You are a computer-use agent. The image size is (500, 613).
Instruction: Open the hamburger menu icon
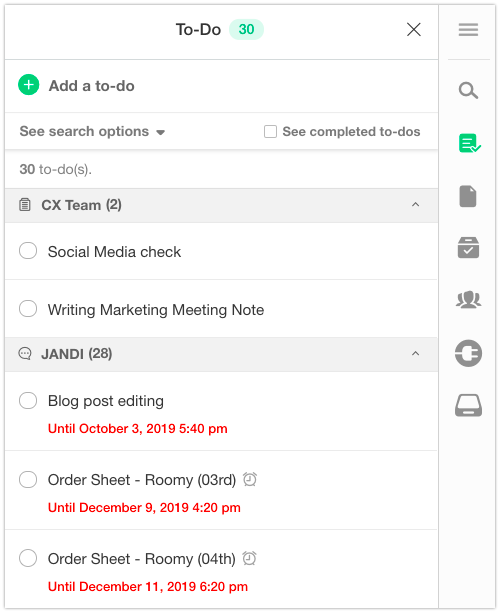pos(468,29)
